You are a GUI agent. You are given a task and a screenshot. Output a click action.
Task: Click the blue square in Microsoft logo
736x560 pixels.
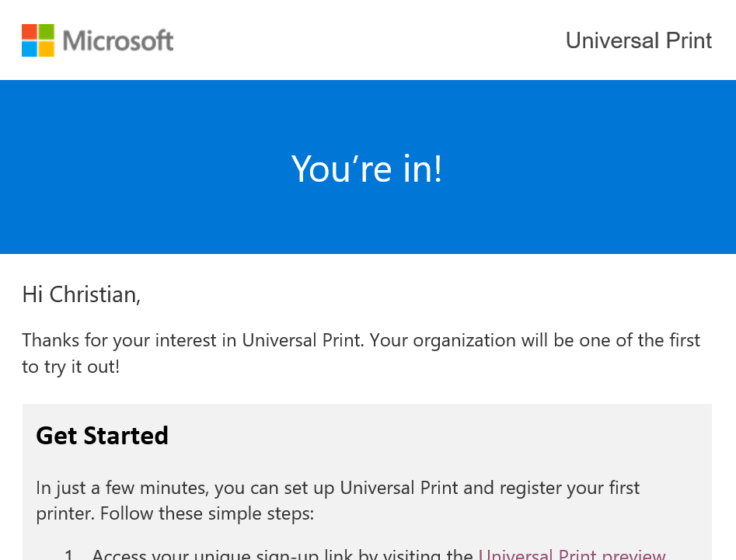(x=30, y=49)
